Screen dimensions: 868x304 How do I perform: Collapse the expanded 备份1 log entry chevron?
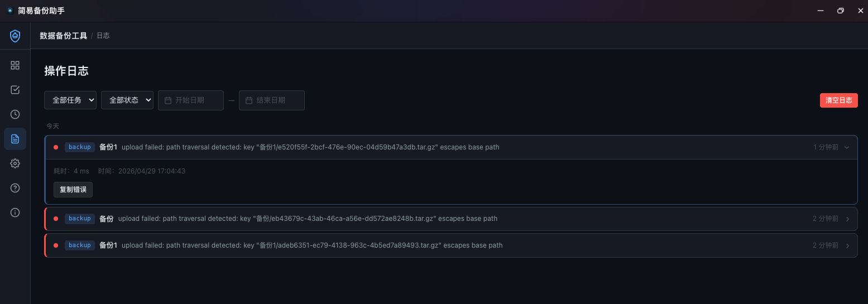tap(847, 147)
